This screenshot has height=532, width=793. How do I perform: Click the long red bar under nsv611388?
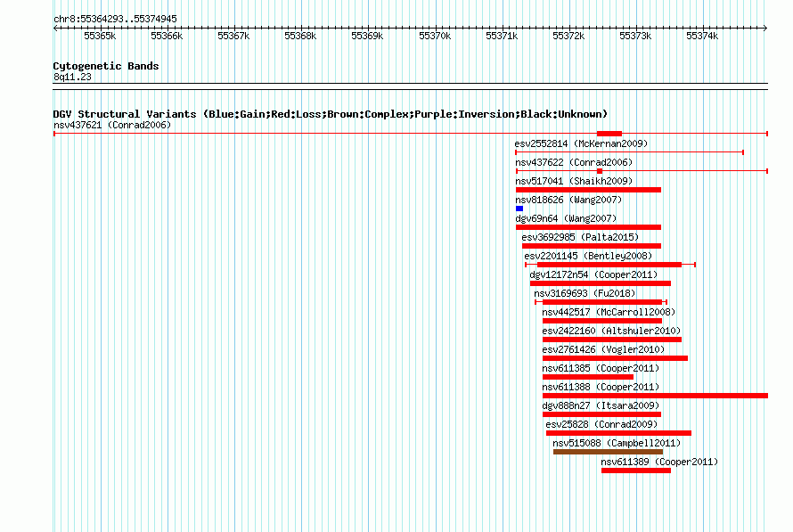click(x=656, y=396)
